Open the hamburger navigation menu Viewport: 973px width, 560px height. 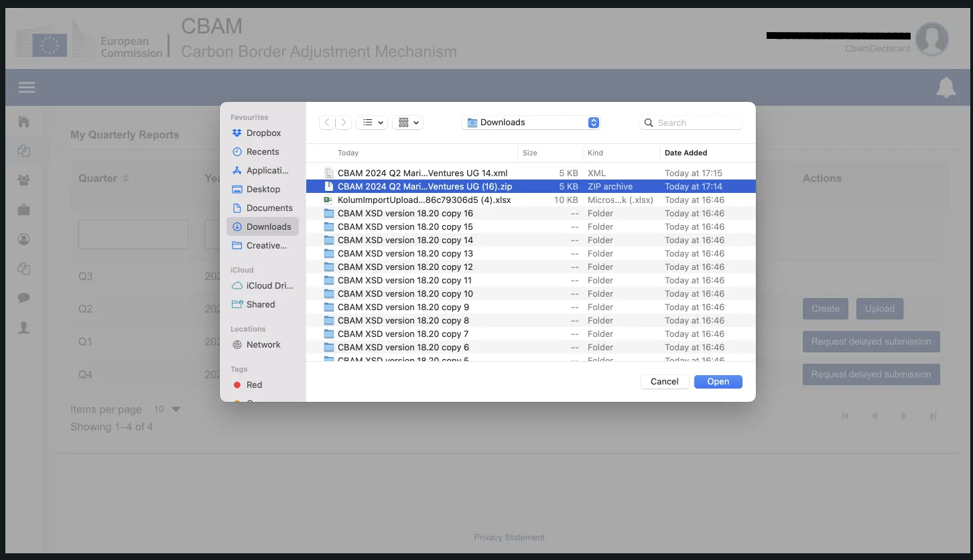click(x=27, y=88)
